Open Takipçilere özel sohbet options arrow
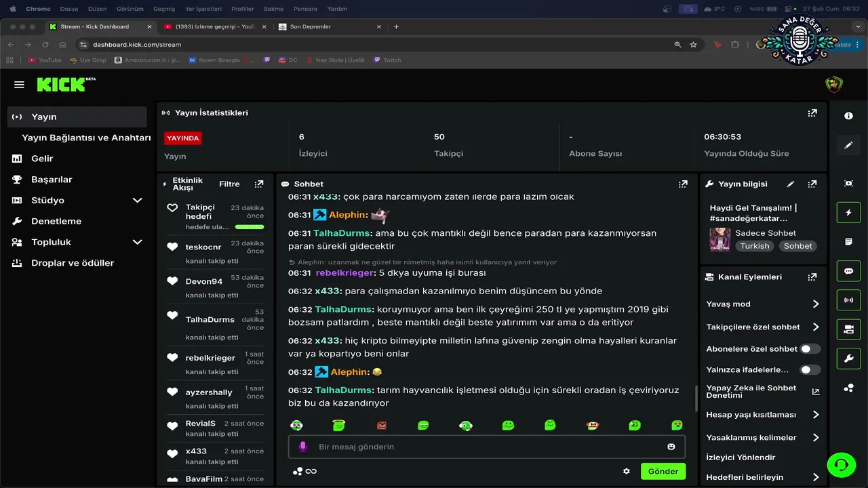 [x=816, y=327]
